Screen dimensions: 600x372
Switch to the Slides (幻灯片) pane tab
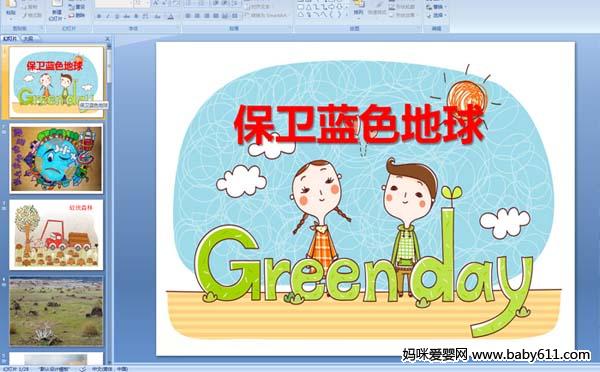pos(10,38)
